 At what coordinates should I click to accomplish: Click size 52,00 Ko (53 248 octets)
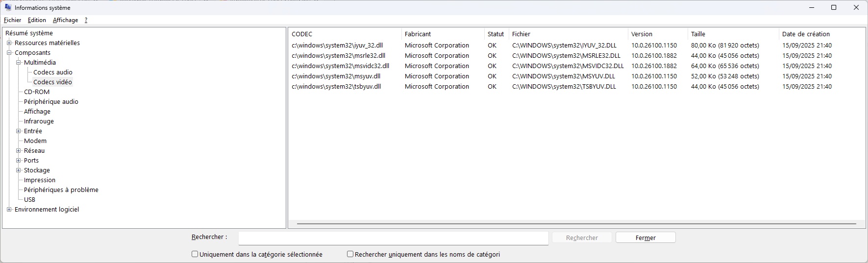click(x=725, y=76)
